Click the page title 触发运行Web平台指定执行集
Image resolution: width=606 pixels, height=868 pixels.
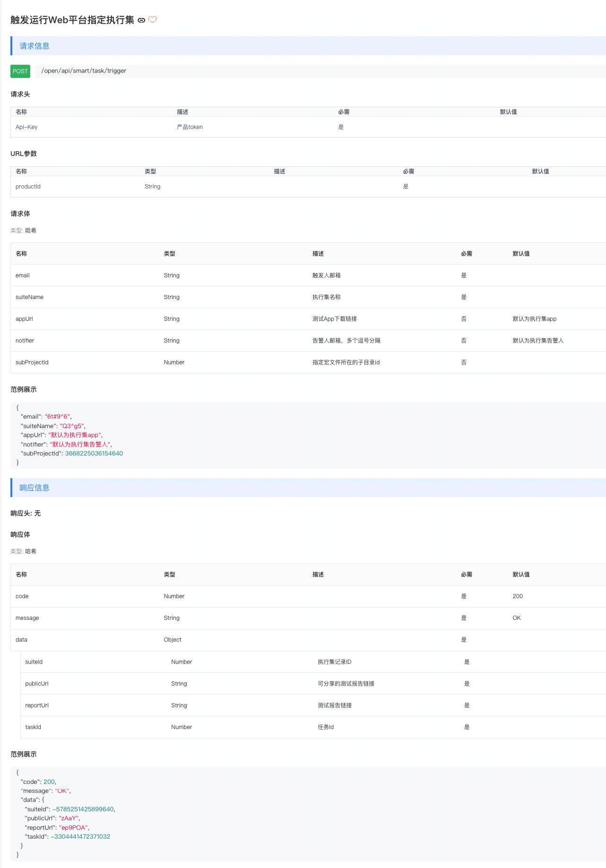point(72,20)
